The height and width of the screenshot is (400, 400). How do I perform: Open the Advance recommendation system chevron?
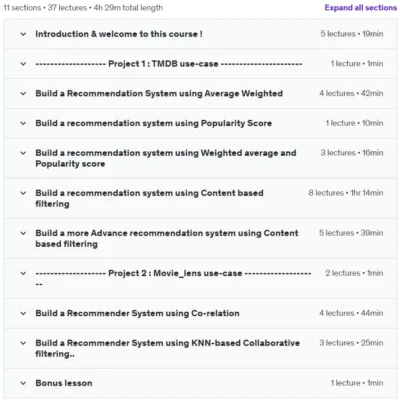tap(23, 233)
